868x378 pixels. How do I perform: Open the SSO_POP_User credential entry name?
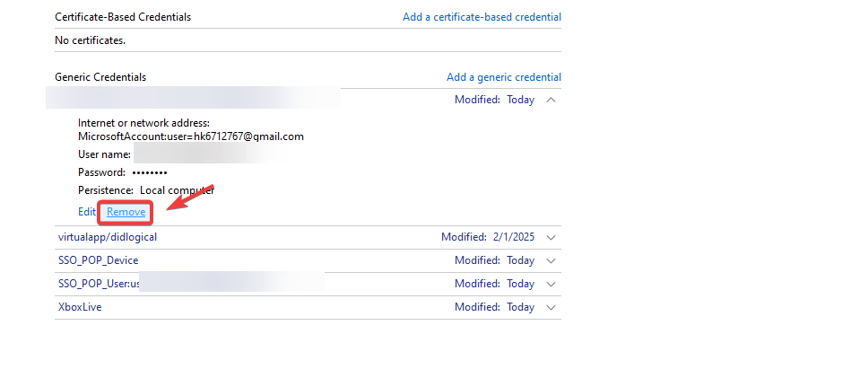click(x=99, y=284)
